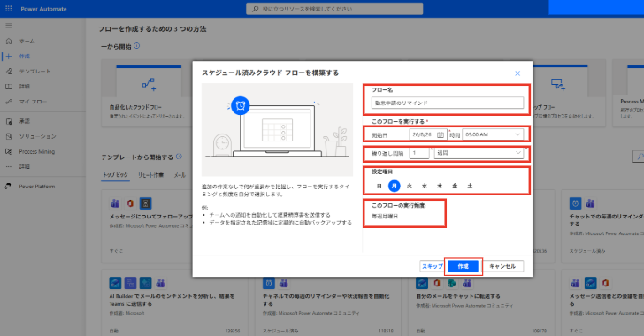Click the テンプレート icon in sidebar

pyautogui.click(x=9, y=71)
